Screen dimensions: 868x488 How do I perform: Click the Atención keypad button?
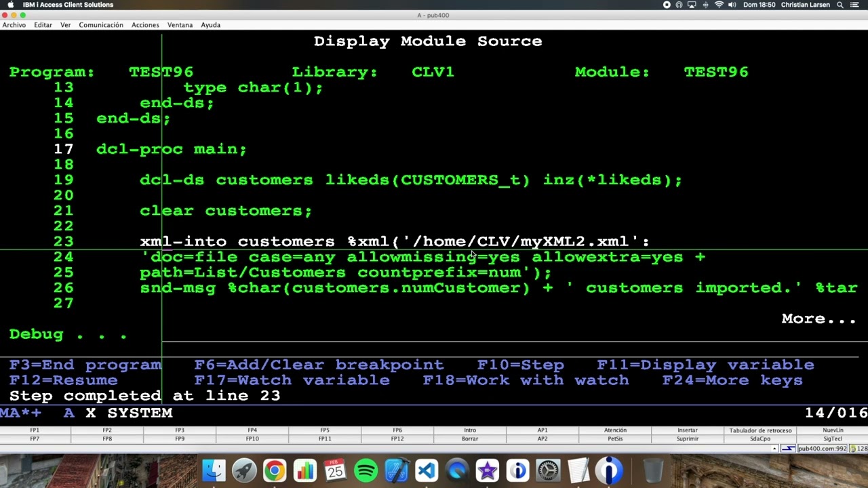615,430
